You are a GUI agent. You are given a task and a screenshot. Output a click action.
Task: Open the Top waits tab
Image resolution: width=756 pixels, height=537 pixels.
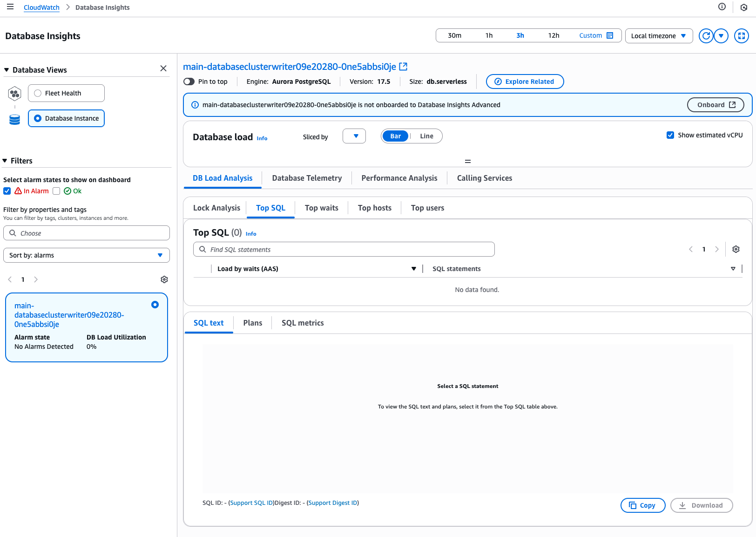321,208
